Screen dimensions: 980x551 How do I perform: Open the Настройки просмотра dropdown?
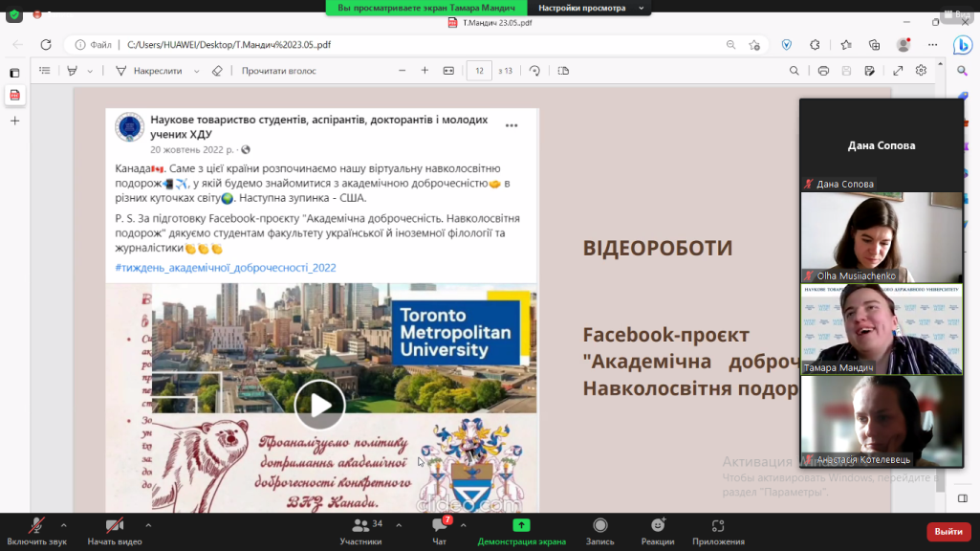[x=588, y=8]
